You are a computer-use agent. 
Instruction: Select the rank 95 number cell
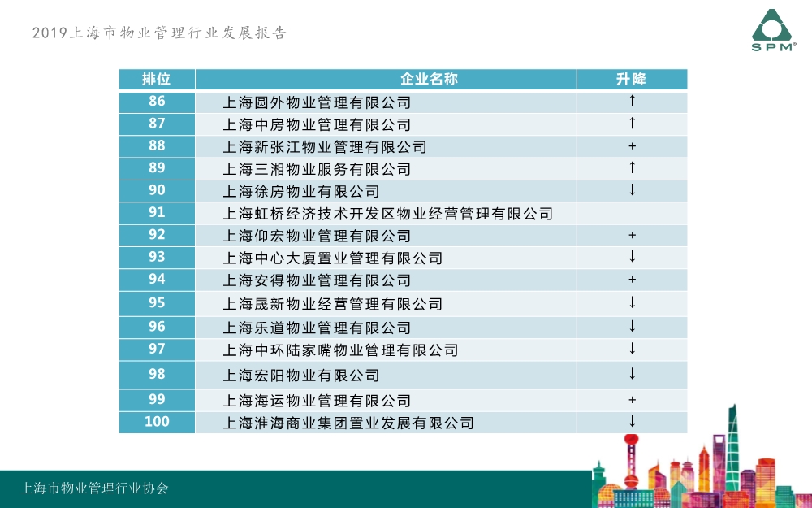pyautogui.click(x=157, y=302)
